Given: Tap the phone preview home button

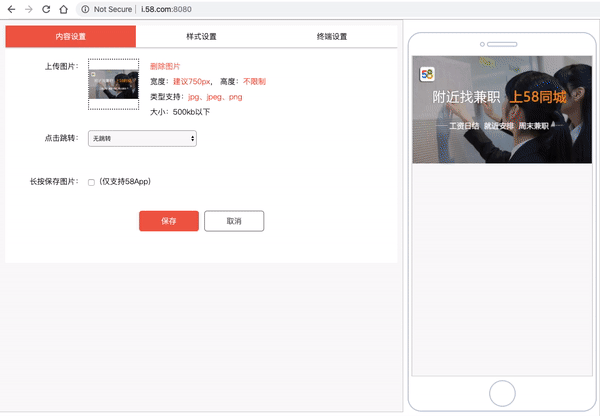Looking at the screenshot, I should (502, 393).
